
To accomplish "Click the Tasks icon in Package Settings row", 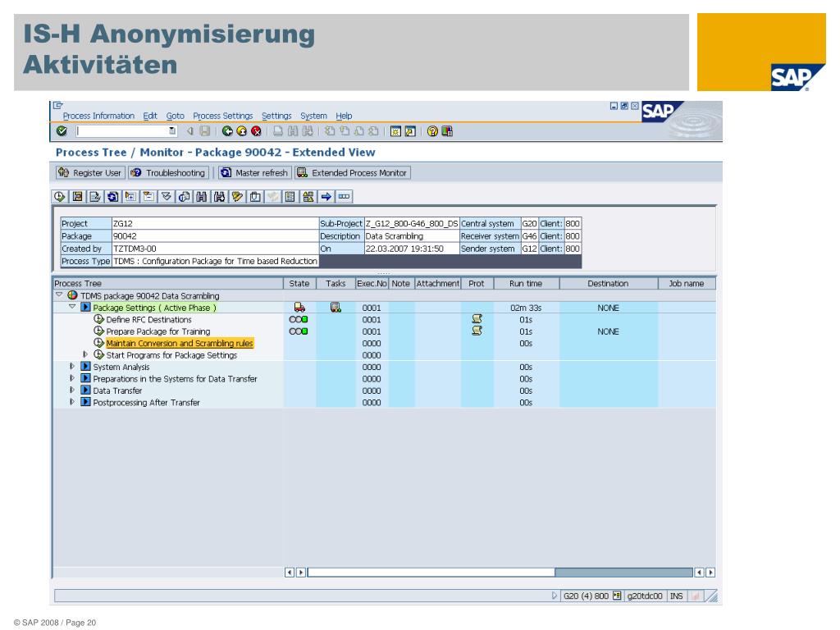I will pyautogui.click(x=336, y=308).
